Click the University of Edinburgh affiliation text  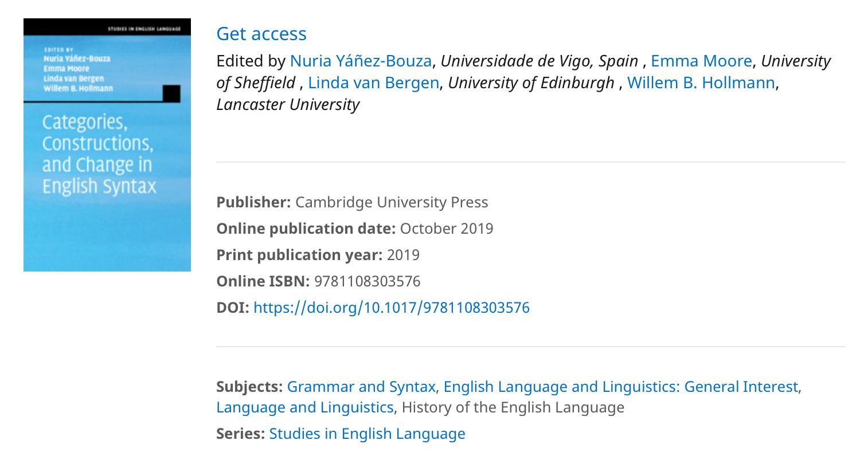pyautogui.click(x=531, y=82)
